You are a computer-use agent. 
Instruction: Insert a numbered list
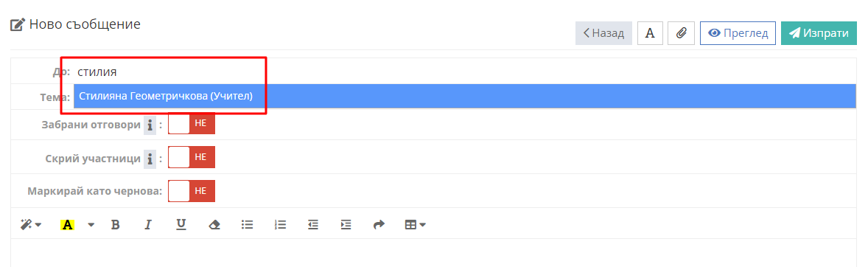pos(280,224)
